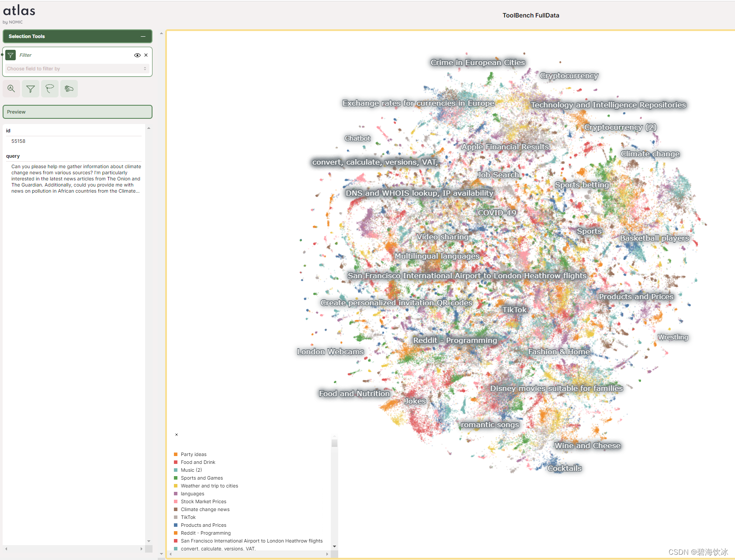The width and height of the screenshot is (735, 560).
Task: Click the 'Cocktails' map label
Action: (x=565, y=468)
